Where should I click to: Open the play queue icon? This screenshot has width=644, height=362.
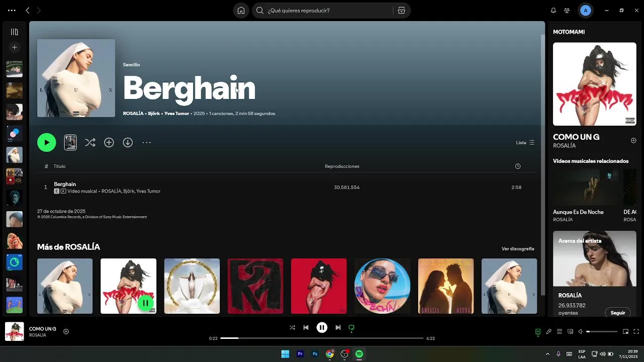[x=559, y=331]
